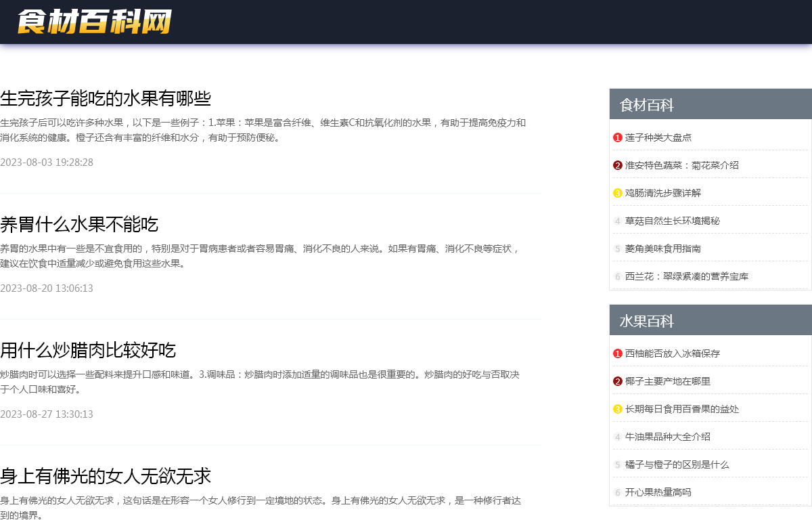Screen dimensions: 812x520
Task: Open article 用什么炒腊肉比较好吃
Action: (x=88, y=351)
